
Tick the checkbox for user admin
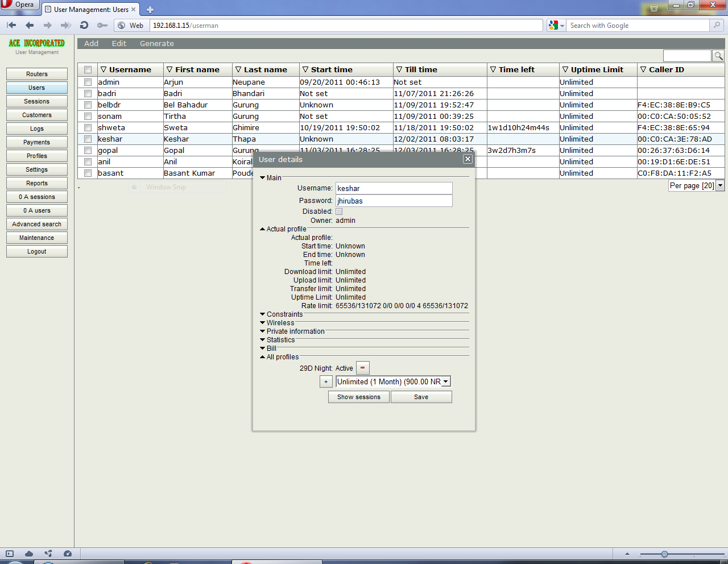(88, 82)
